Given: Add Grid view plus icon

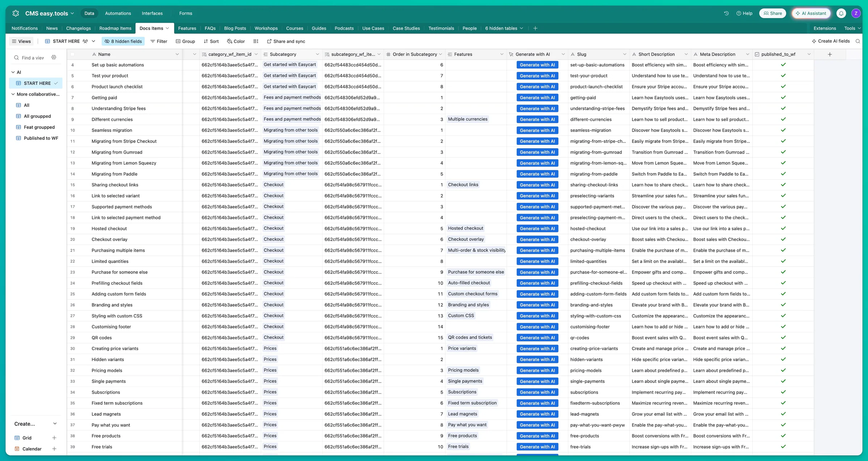Looking at the screenshot, I should (54, 438).
